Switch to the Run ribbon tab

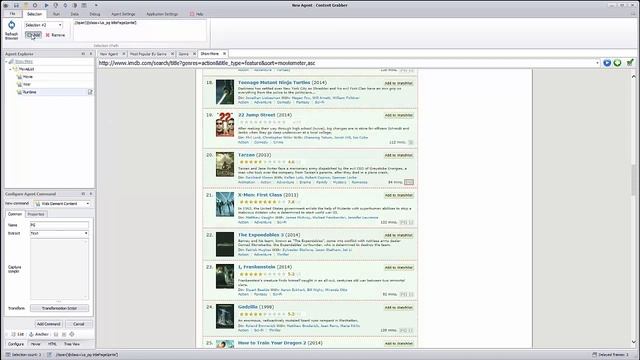click(x=56, y=14)
